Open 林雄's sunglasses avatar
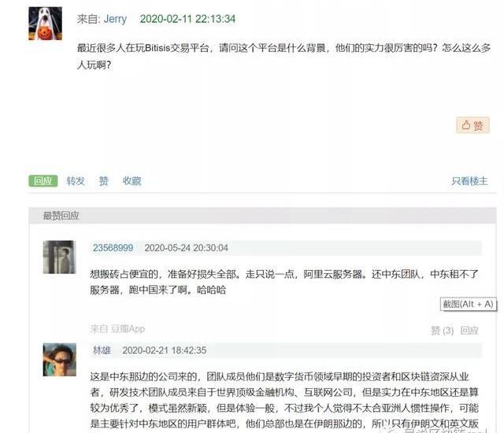 60,360
